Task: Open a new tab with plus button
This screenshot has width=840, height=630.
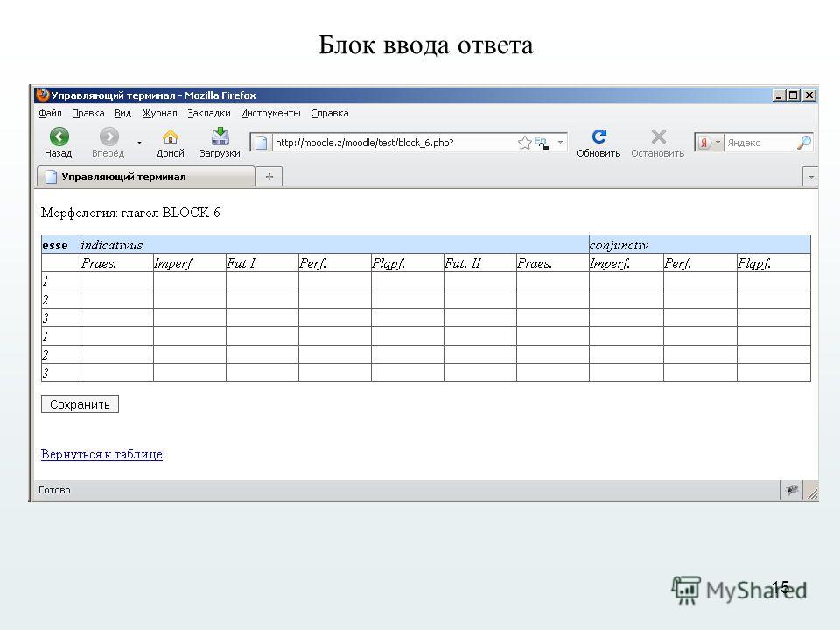Action: click(269, 176)
